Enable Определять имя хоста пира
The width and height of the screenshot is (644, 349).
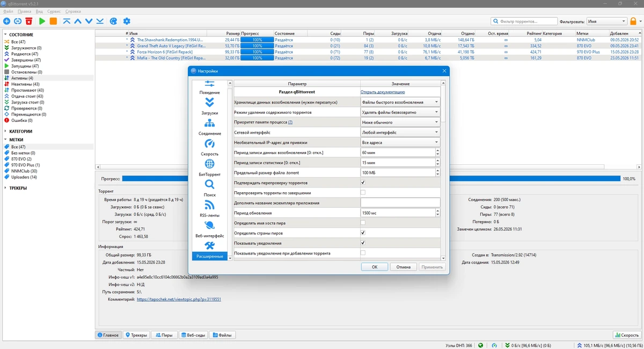(x=363, y=223)
